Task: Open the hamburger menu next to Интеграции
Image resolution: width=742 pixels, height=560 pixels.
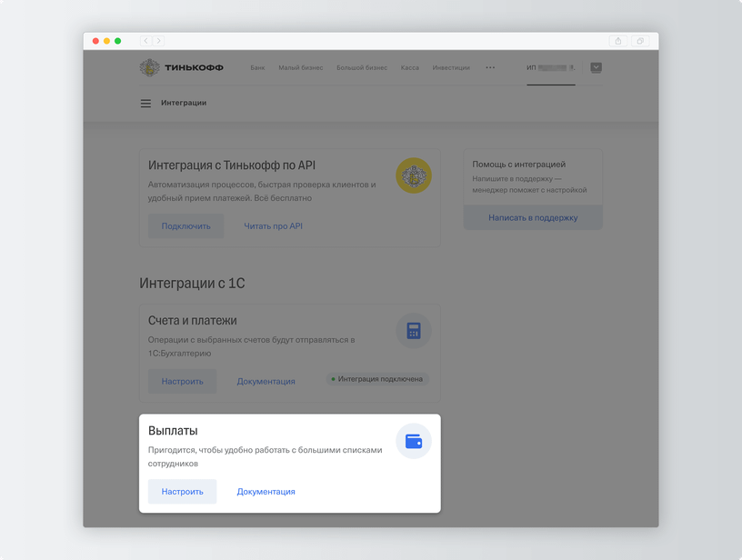Action: click(x=145, y=103)
